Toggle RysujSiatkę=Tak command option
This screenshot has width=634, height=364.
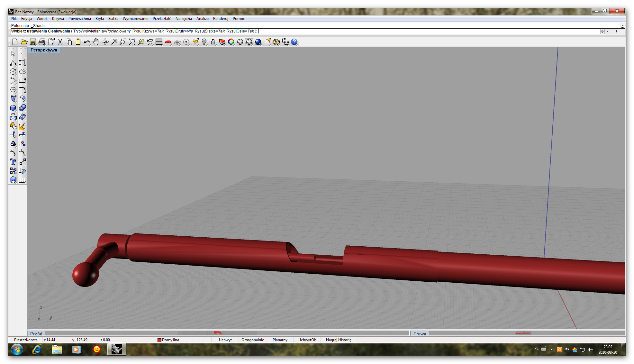[x=210, y=31]
